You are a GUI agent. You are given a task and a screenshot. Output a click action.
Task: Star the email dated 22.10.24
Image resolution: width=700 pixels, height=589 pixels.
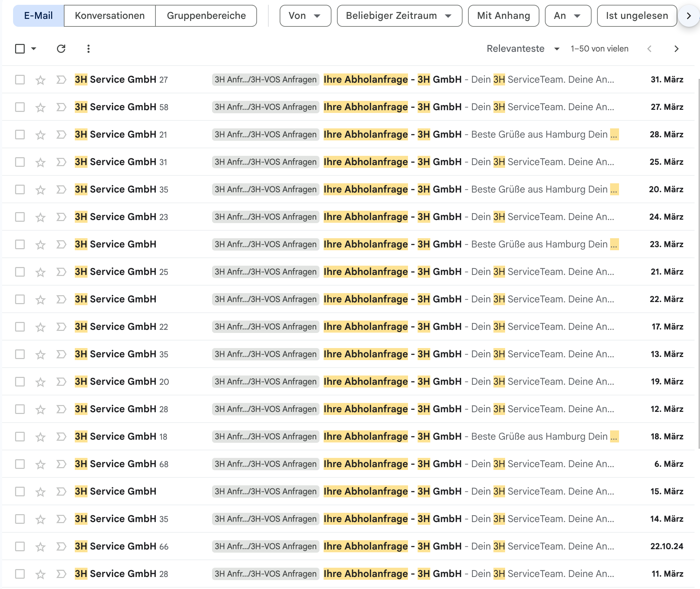pyautogui.click(x=40, y=547)
